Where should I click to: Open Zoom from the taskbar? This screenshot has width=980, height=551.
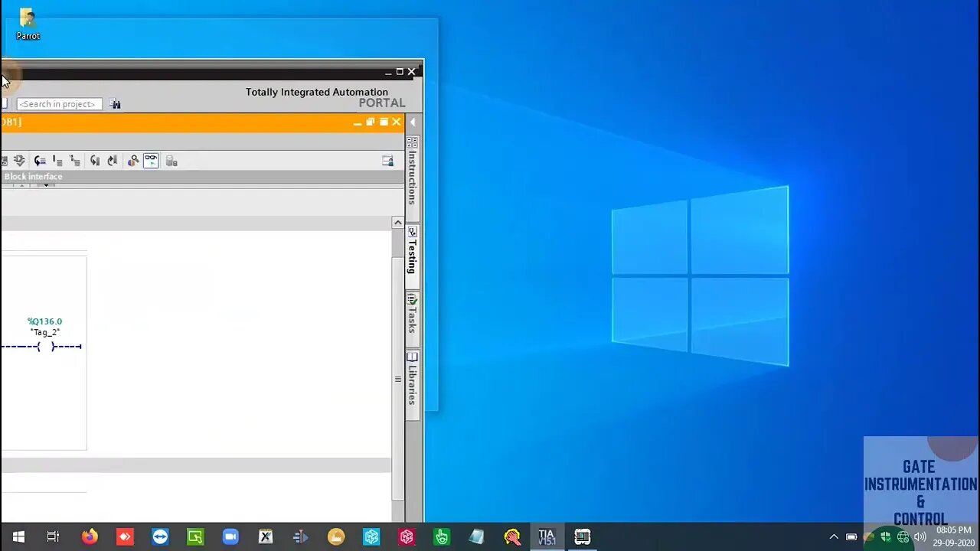point(230,536)
